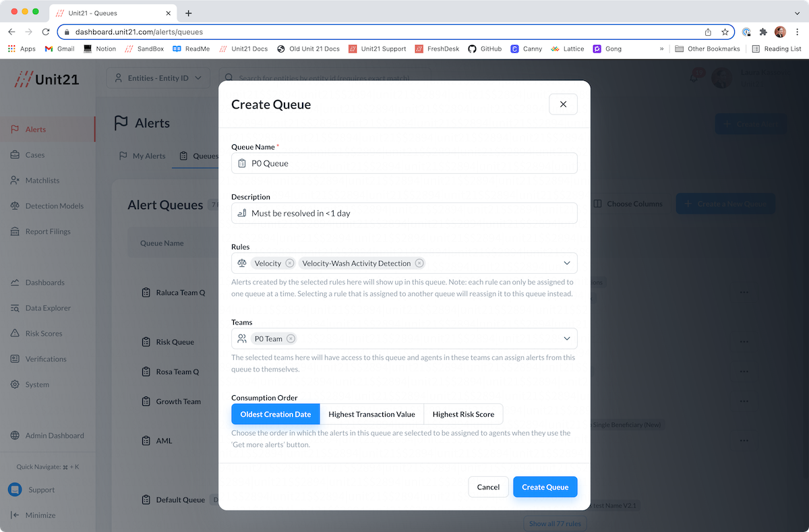This screenshot has width=809, height=532.
Task: Click the Data Explorer sidebar icon
Action: 15,308
